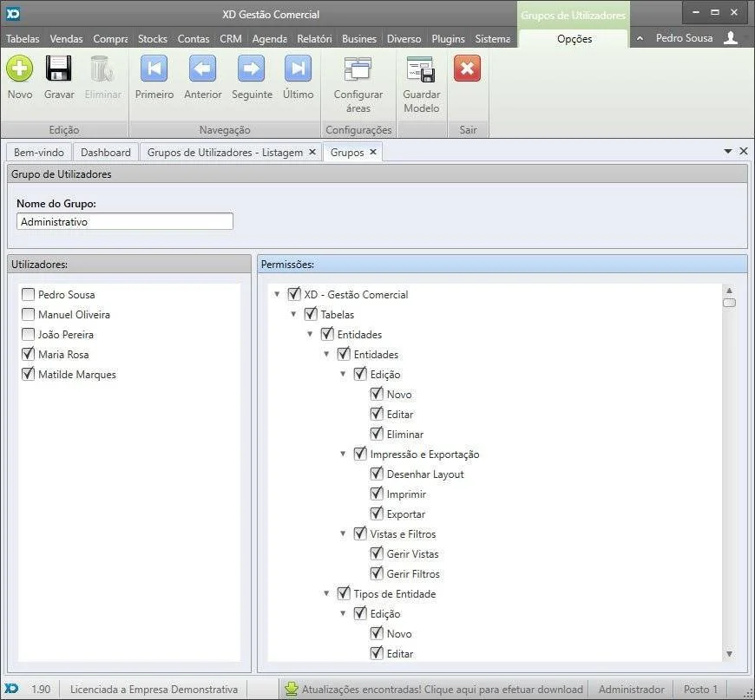Check the João Pereira user checkbox
The height and width of the screenshot is (700, 755).
(x=29, y=334)
